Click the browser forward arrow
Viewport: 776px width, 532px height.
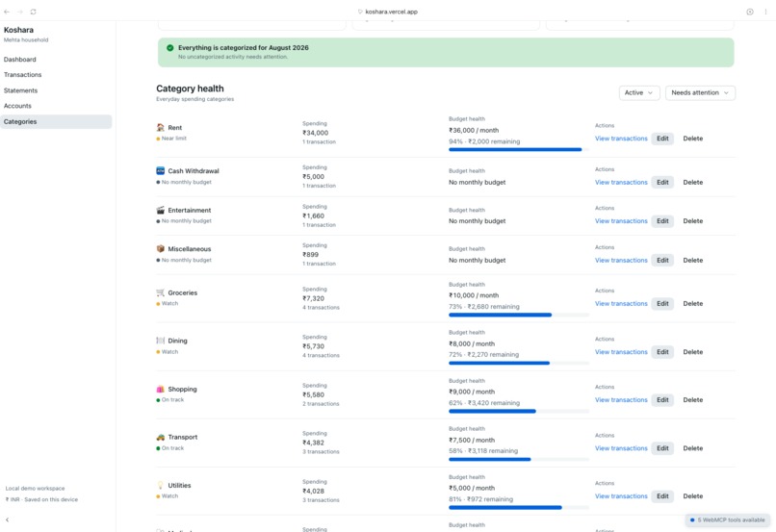tap(20, 12)
